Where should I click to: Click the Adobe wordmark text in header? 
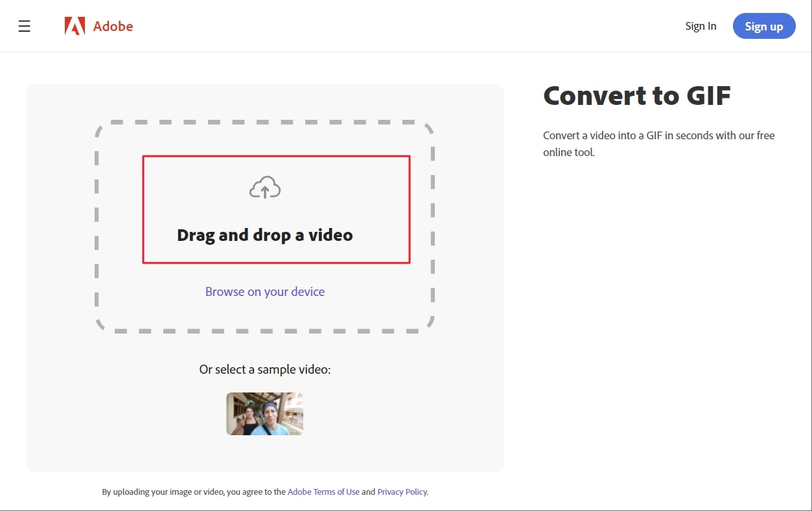coord(113,27)
